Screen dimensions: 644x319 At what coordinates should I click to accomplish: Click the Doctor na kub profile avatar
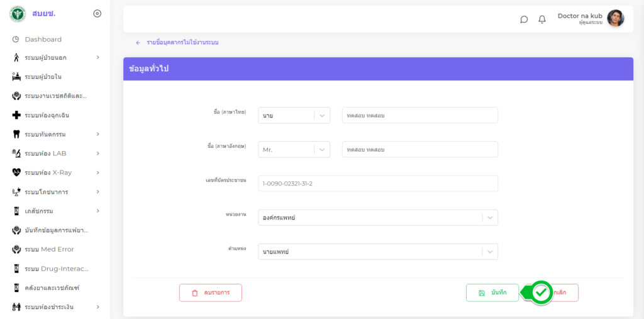(x=616, y=18)
